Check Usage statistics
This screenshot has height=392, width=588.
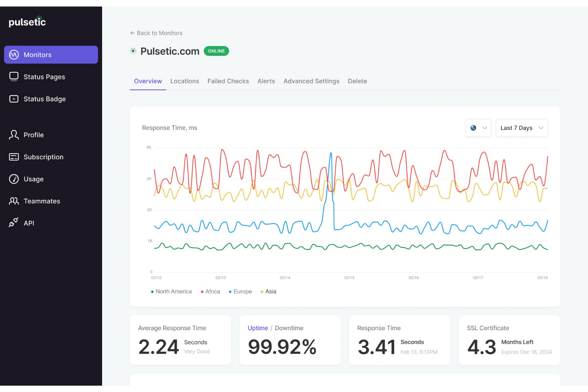click(x=34, y=179)
